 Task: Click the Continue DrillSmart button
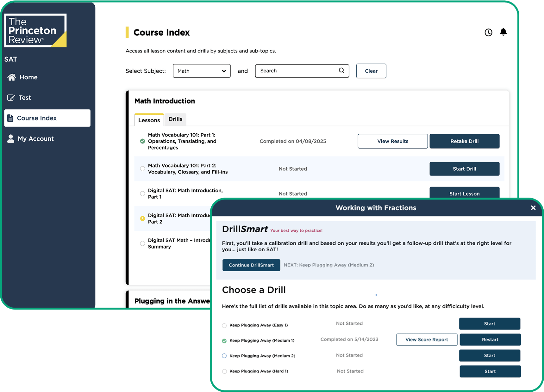tap(251, 265)
